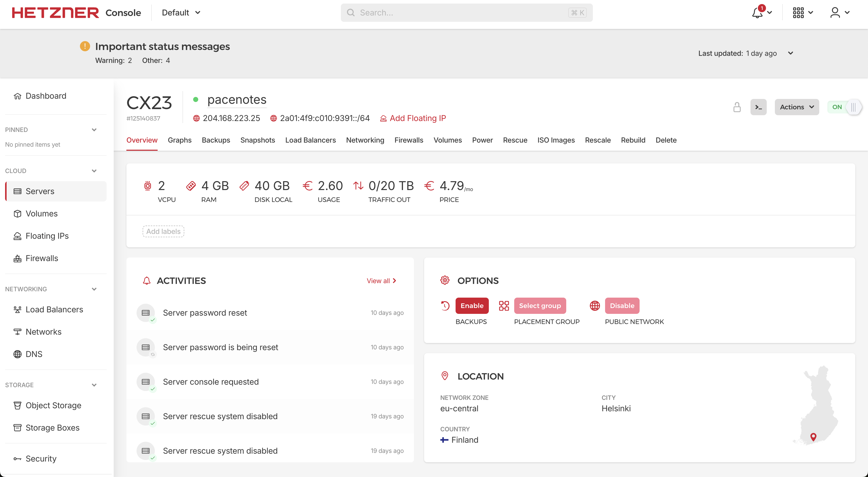Open Security in the sidebar
The width and height of the screenshot is (868, 477).
pyautogui.click(x=56, y=459)
